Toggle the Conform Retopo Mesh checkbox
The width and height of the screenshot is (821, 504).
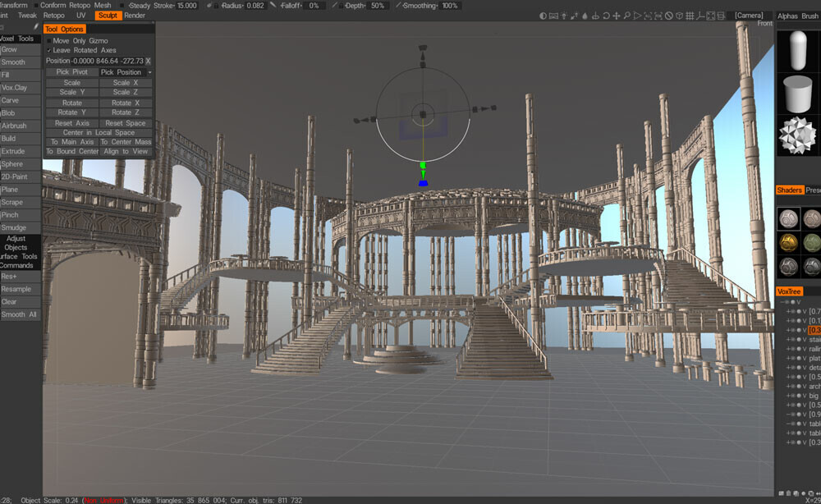(x=35, y=5)
